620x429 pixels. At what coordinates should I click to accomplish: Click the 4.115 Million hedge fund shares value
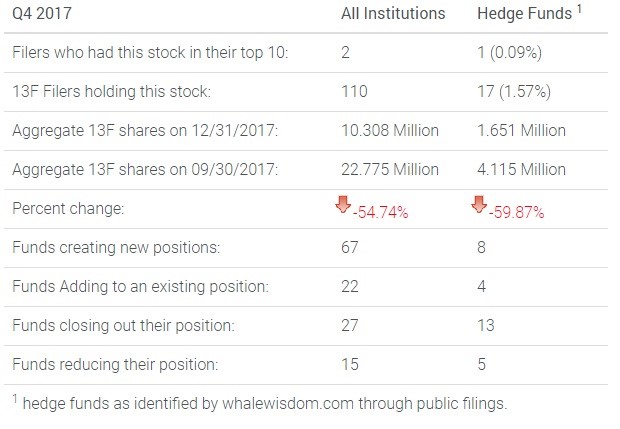[521, 170]
